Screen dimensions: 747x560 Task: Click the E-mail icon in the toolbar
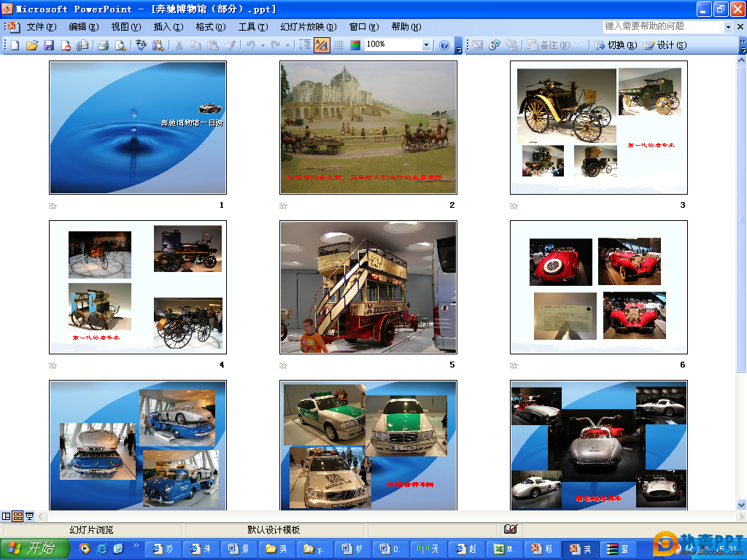point(82,45)
